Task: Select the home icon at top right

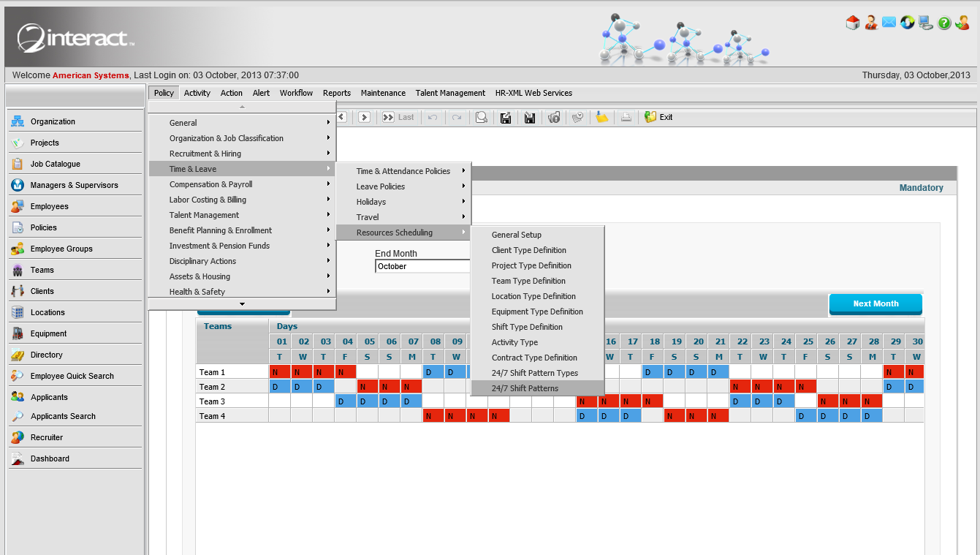Action: tap(852, 23)
